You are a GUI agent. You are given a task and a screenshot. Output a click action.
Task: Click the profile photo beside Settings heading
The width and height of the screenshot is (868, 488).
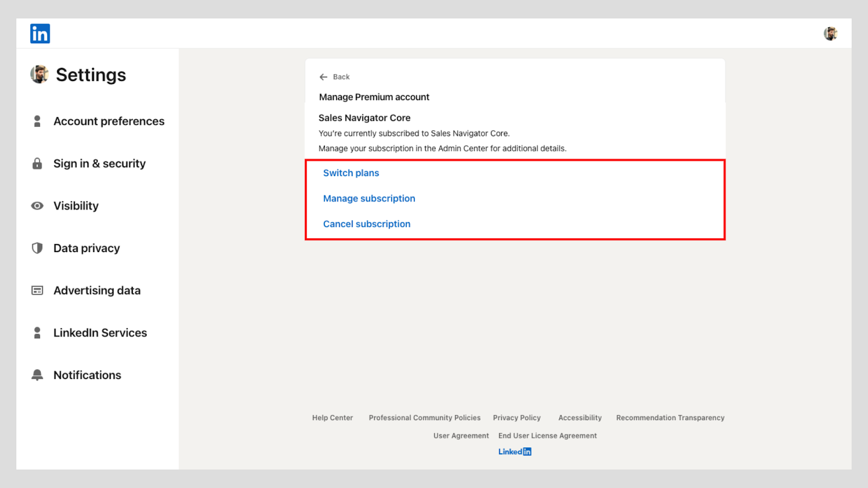click(x=39, y=74)
